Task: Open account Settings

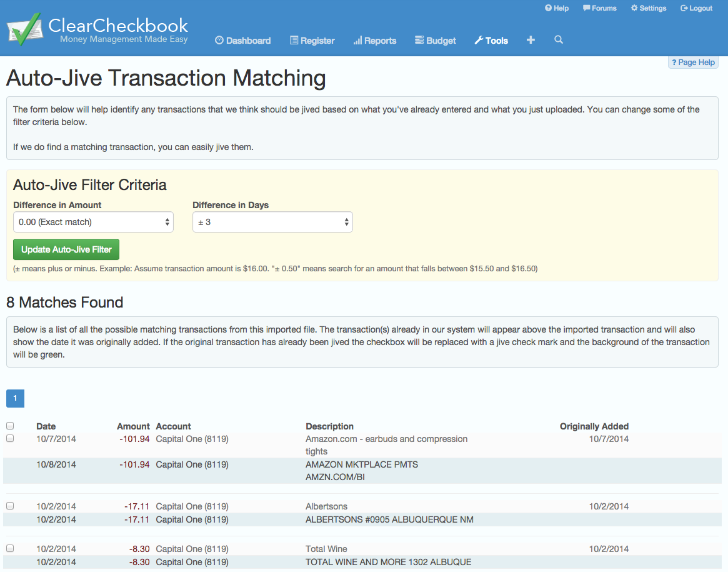Action: pos(648,8)
